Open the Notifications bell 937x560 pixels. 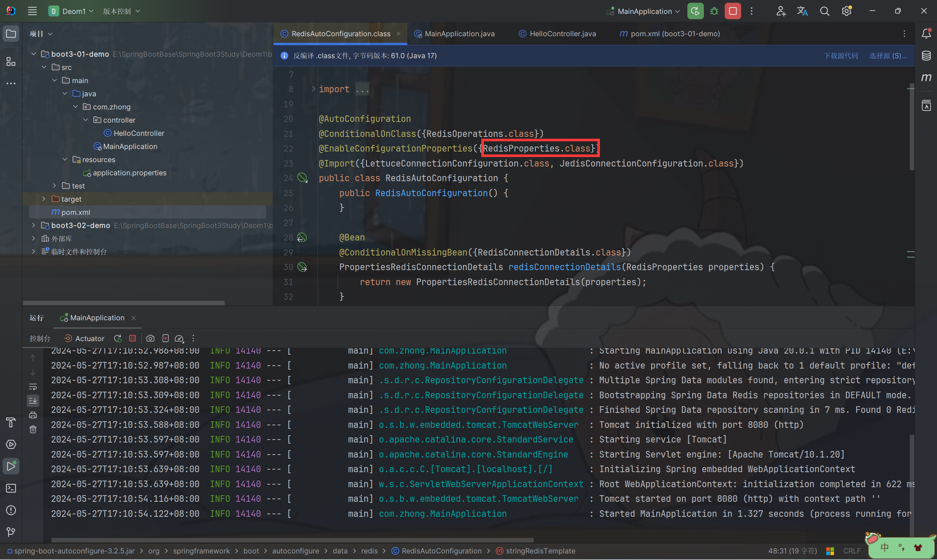926,34
